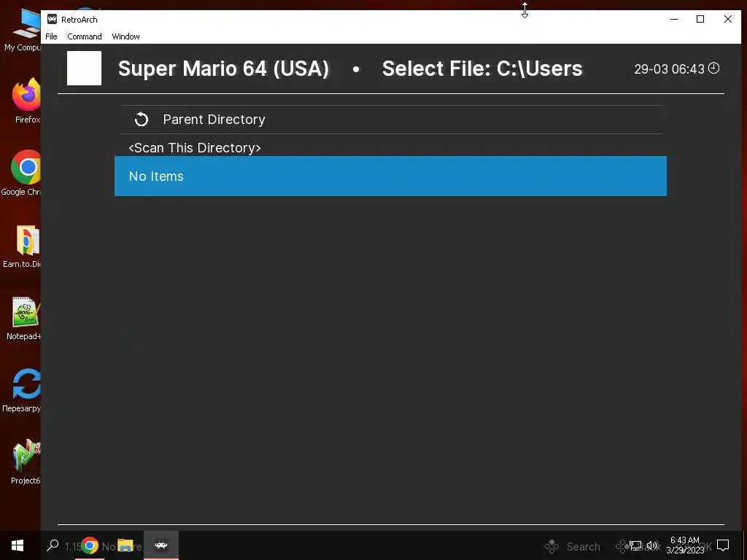Click the Super Mario 64 (USA) title
The height and width of the screenshot is (560, 747).
point(223,69)
